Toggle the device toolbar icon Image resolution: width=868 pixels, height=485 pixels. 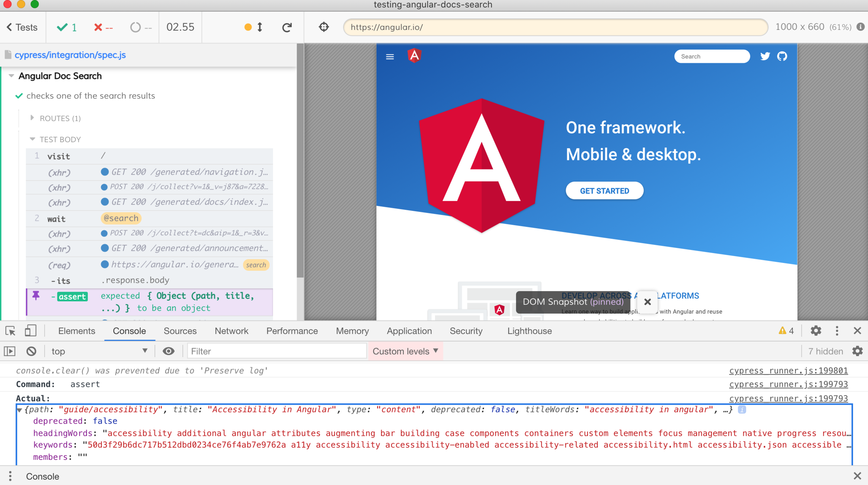[x=31, y=331]
